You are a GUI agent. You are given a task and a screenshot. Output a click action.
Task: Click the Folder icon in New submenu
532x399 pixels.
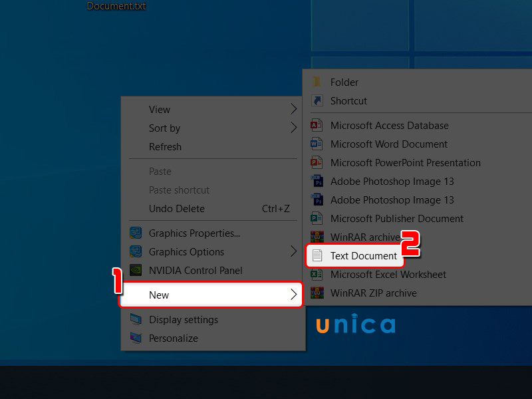[x=317, y=82]
